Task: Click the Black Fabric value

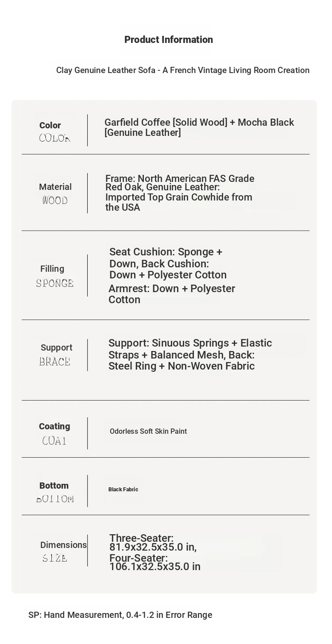Action: (x=124, y=490)
